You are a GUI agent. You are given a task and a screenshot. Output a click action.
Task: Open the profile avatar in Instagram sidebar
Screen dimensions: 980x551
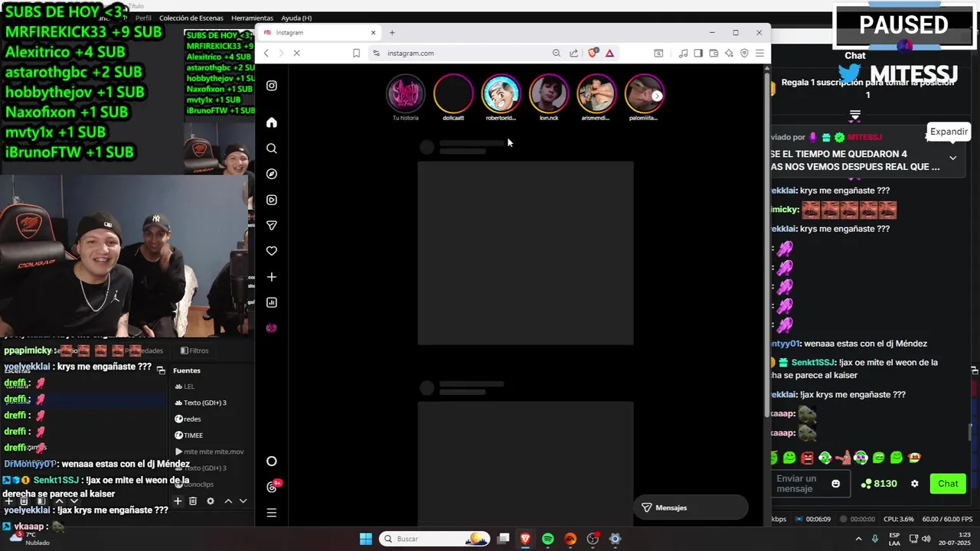click(x=271, y=328)
